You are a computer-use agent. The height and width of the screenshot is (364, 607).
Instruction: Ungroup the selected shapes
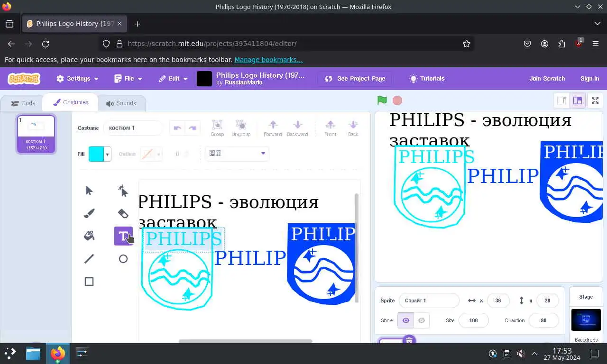241,128
